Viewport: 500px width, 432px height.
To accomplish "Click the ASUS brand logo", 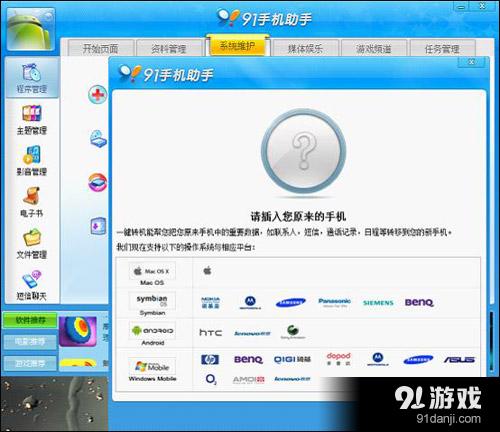I will [x=459, y=359].
